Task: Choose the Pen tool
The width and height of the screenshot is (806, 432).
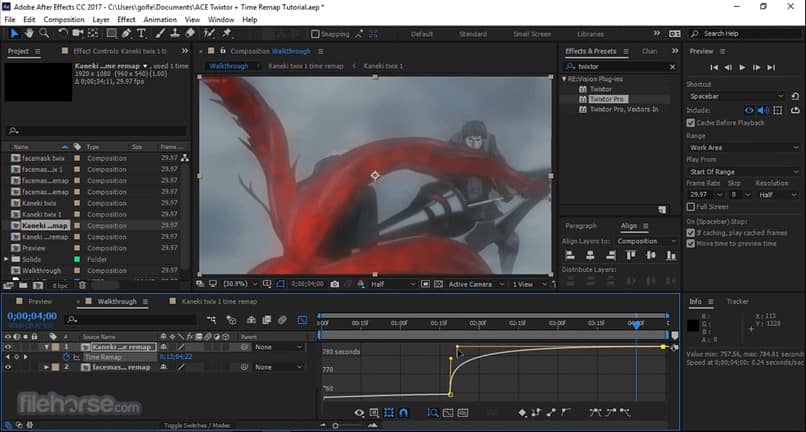Action: pyautogui.click(x=126, y=33)
